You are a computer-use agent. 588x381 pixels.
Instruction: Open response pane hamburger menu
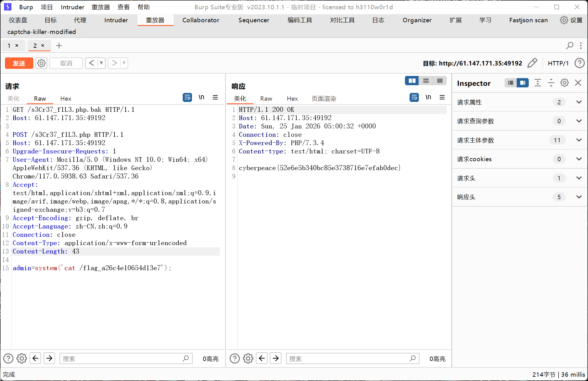(x=442, y=98)
